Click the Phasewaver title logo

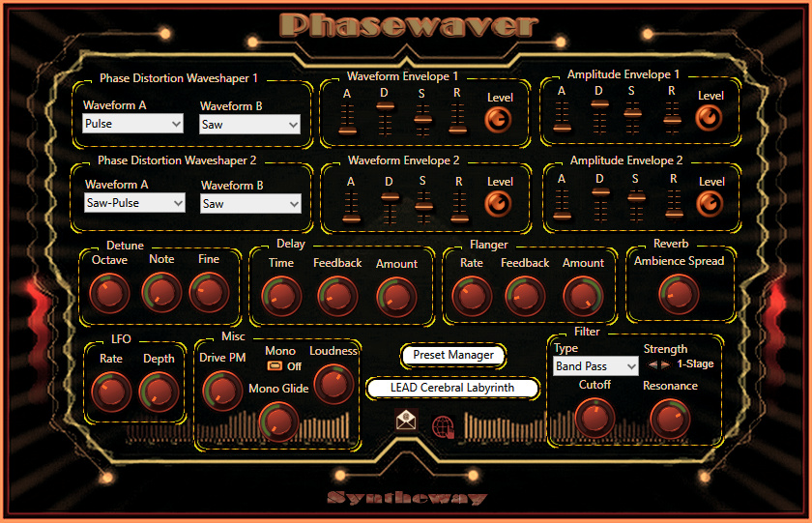pos(409,26)
